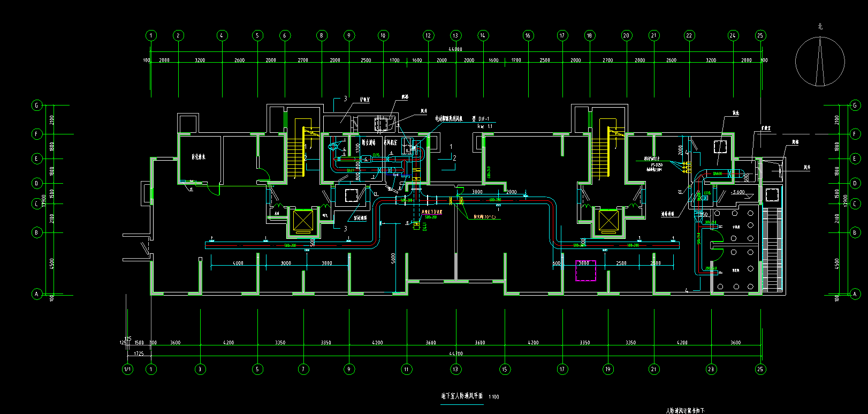The width and height of the screenshot is (868, 414).
Task: Pick grid axis bubble numbered 12
Action: [x=428, y=36]
